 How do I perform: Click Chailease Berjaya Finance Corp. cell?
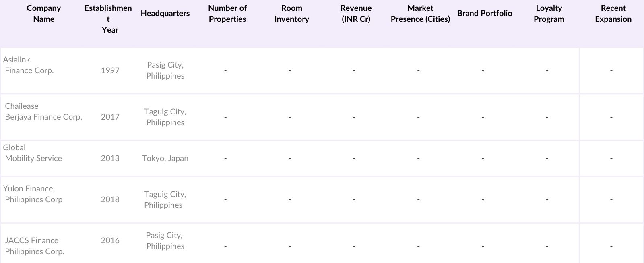coord(43,112)
